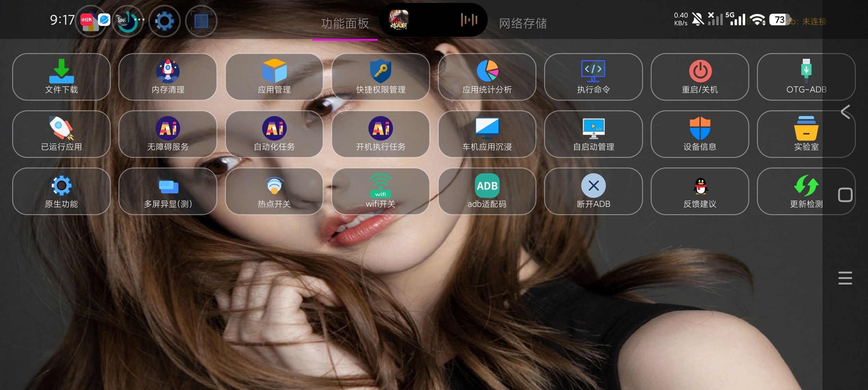The image size is (868, 390).
Task: Run 更新检测 update check
Action: pyautogui.click(x=806, y=191)
